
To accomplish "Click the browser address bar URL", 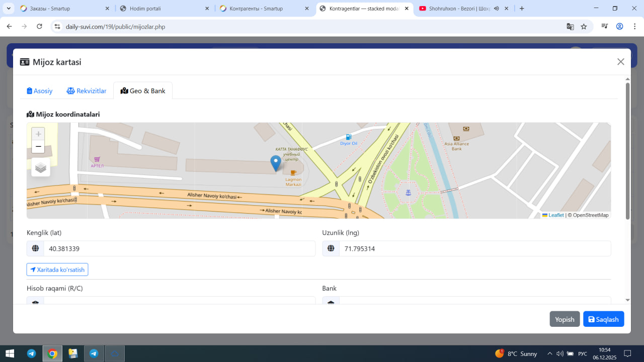I will point(115,27).
